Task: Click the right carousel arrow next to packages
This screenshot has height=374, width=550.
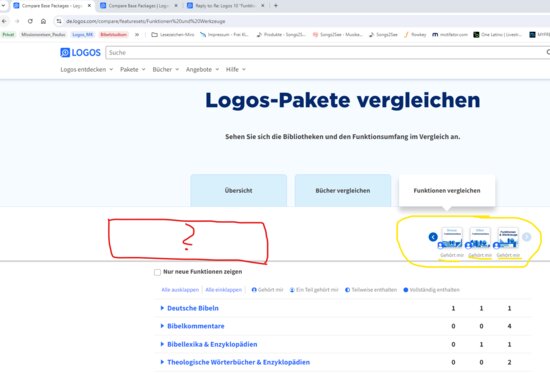Action: pos(526,237)
